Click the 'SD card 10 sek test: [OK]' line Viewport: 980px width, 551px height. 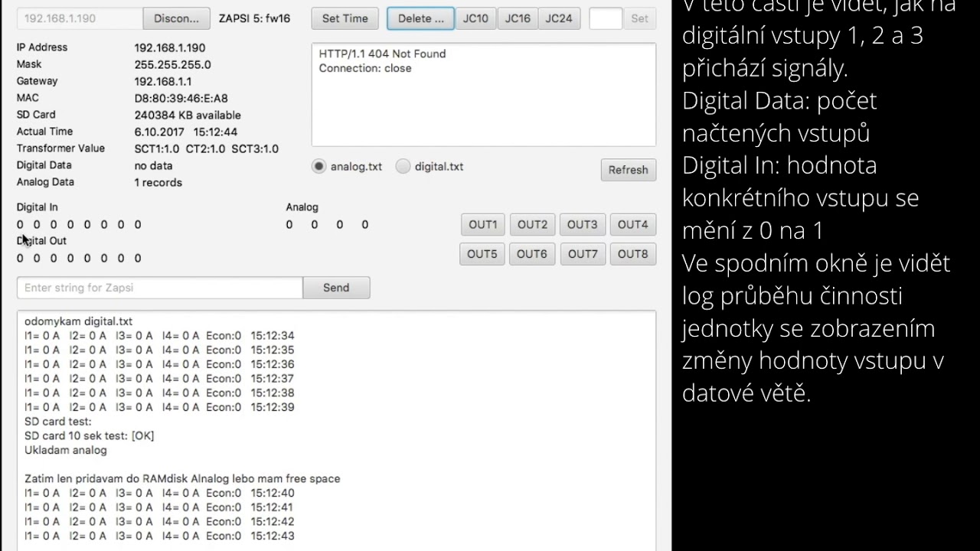pyautogui.click(x=89, y=435)
